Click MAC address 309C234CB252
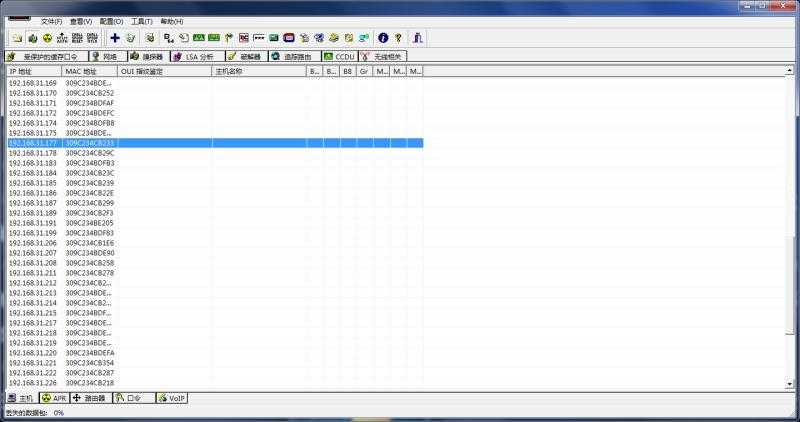 [90, 93]
